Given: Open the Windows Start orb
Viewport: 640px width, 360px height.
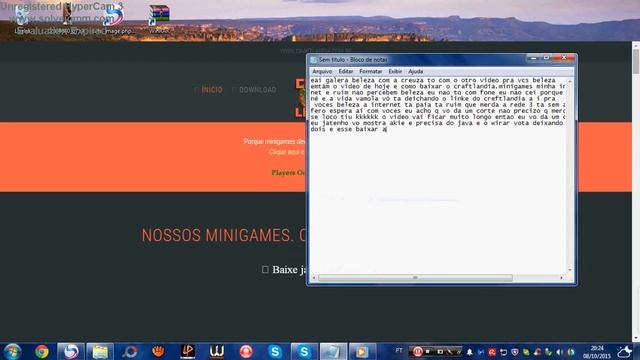Looking at the screenshot, I should pyautogui.click(x=12, y=351).
